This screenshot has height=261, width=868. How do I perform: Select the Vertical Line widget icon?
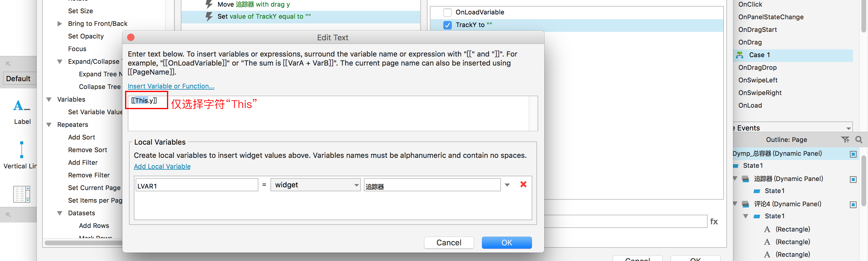(22, 150)
